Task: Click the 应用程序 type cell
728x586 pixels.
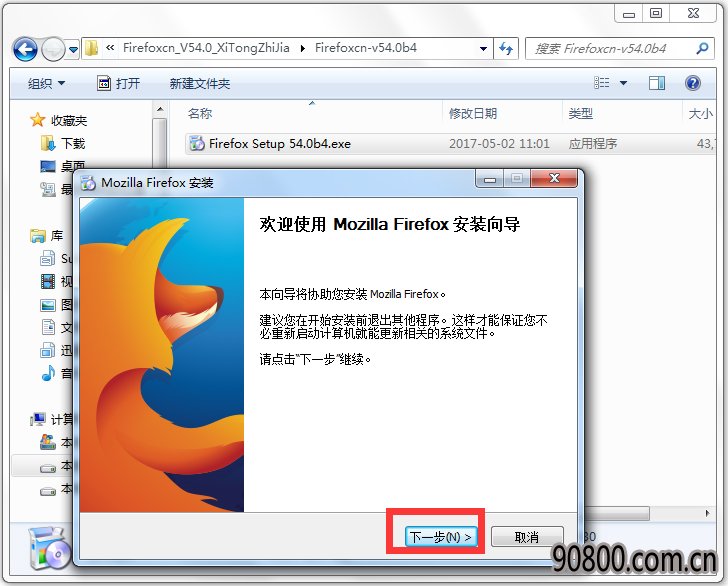Action: pos(593,144)
